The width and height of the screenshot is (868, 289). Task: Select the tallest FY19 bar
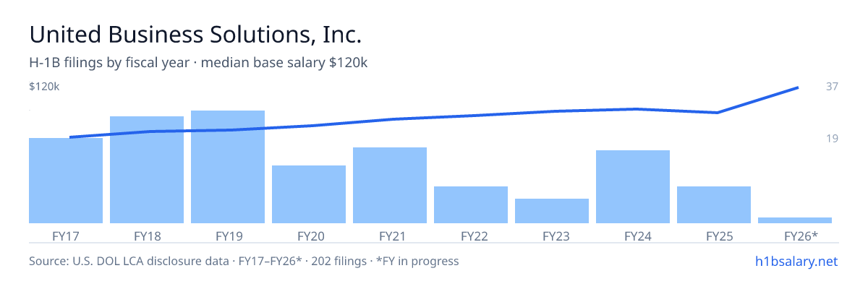click(228, 167)
